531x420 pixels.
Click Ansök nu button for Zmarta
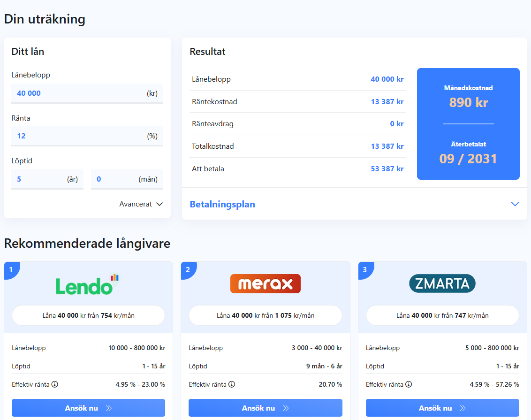(442, 408)
